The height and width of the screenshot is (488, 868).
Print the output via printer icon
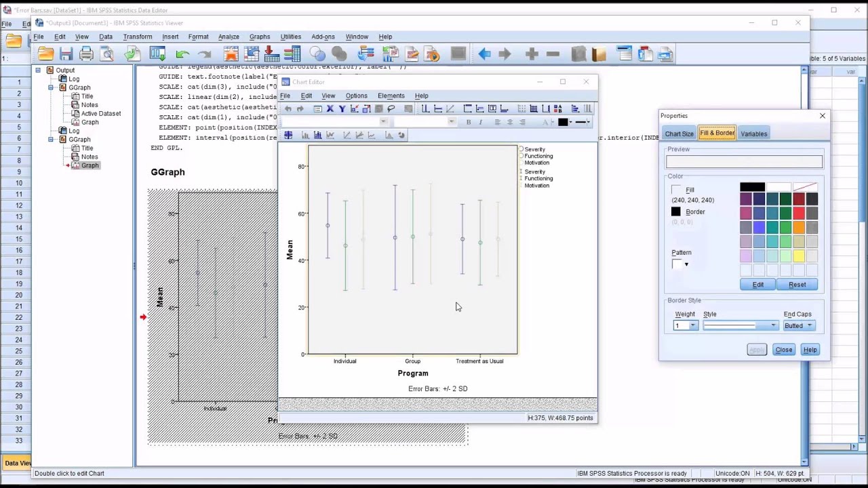86,54
